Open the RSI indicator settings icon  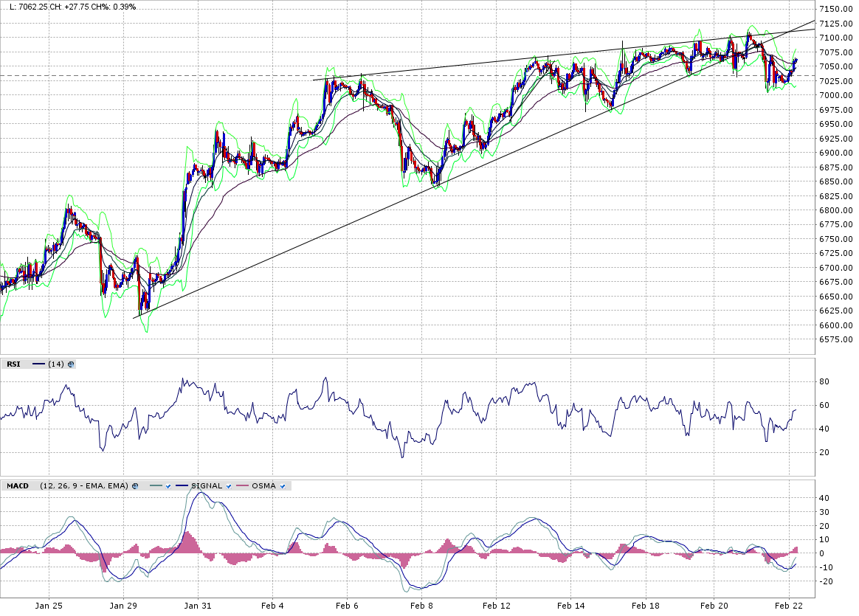coord(71,364)
